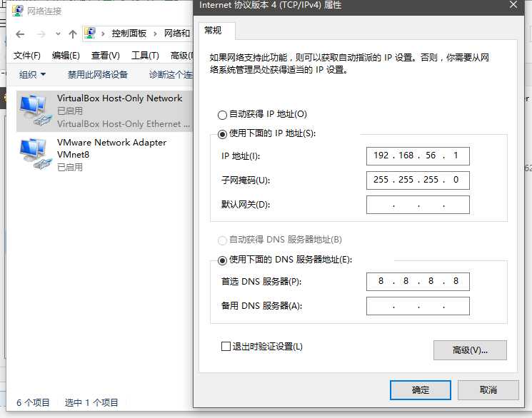Open the 工具(T) menu
The width and height of the screenshot is (532, 418).
[x=145, y=55]
